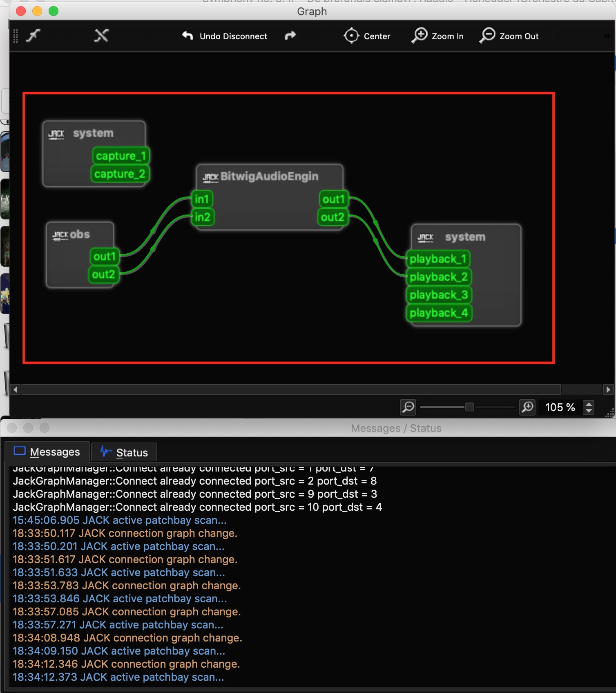Increase zoom with the stepper up arrow
The width and height of the screenshot is (616, 693).
[589, 404]
